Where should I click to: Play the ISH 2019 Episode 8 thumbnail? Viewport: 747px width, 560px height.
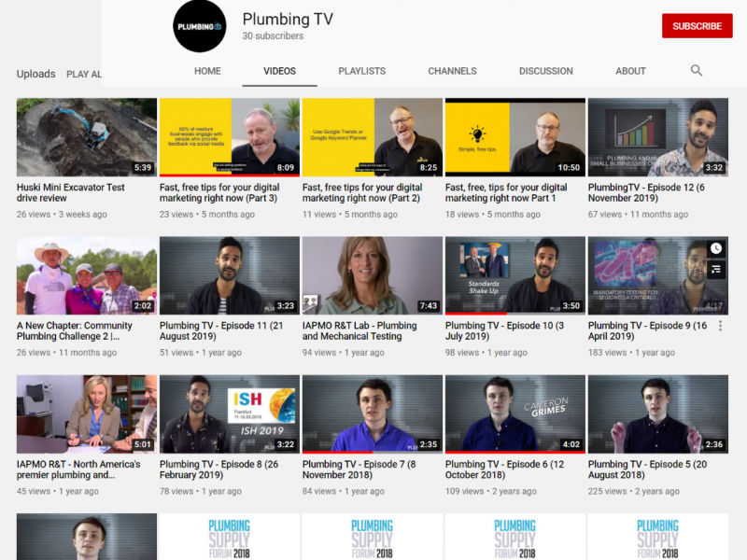pyautogui.click(x=230, y=414)
